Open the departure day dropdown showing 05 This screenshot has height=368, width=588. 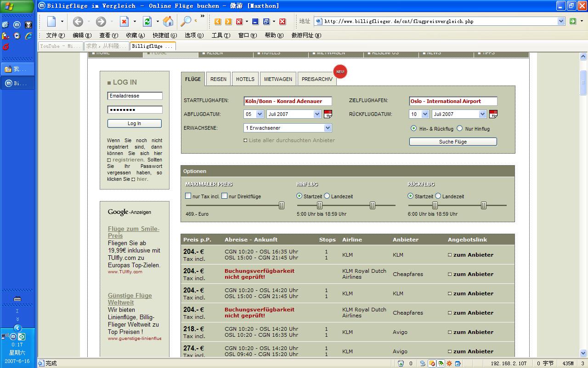254,114
